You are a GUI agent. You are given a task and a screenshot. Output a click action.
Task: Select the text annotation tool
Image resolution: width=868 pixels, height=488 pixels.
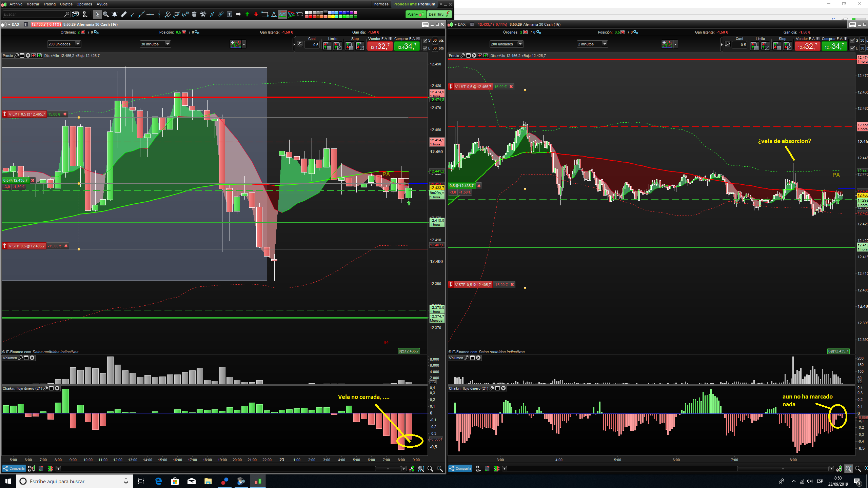click(230, 14)
